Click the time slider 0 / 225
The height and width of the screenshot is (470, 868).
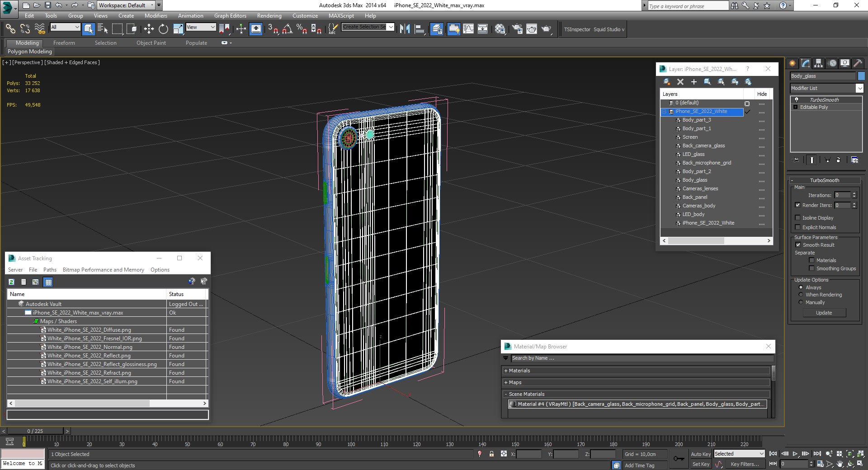click(x=35, y=431)
